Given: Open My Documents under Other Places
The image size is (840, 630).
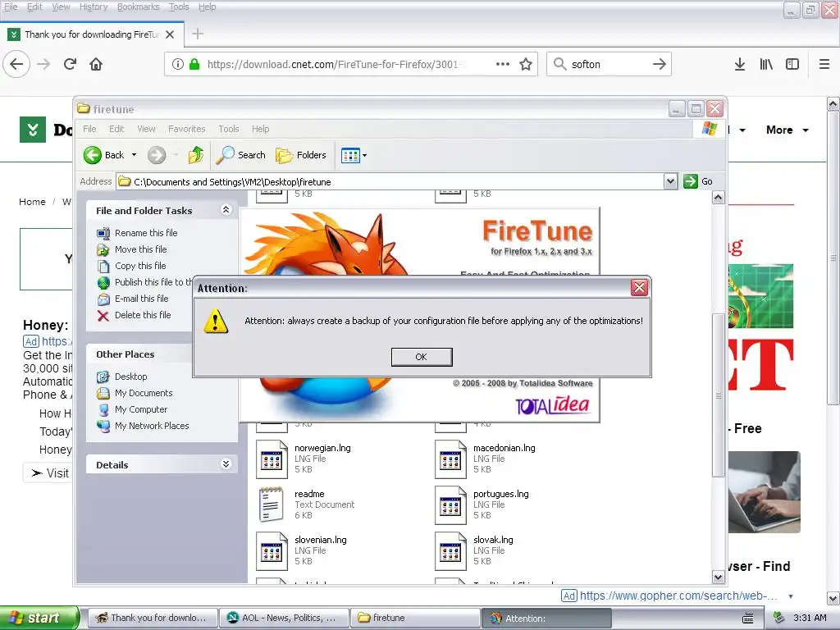Looking at the screenshot, I should pos(144,393).
